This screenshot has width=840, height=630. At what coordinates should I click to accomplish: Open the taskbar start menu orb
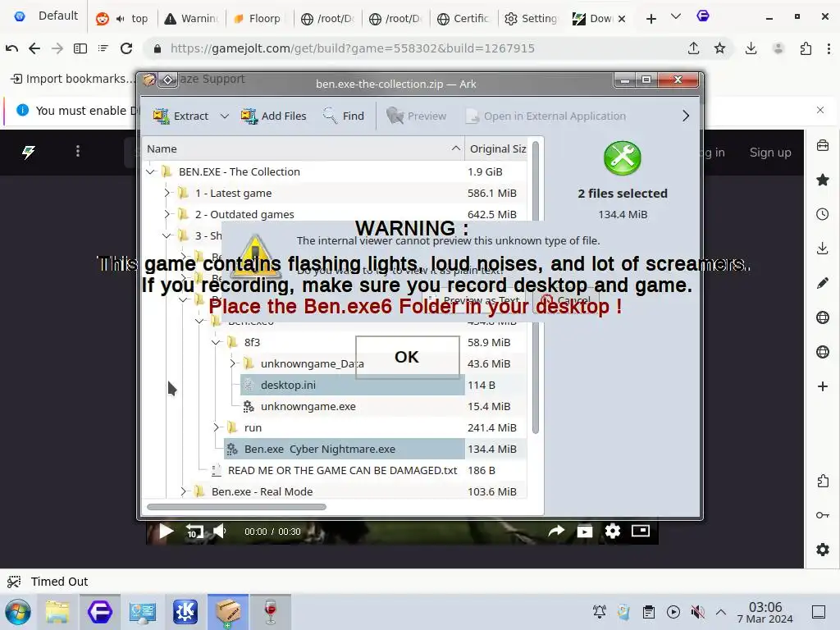point(18,612)
